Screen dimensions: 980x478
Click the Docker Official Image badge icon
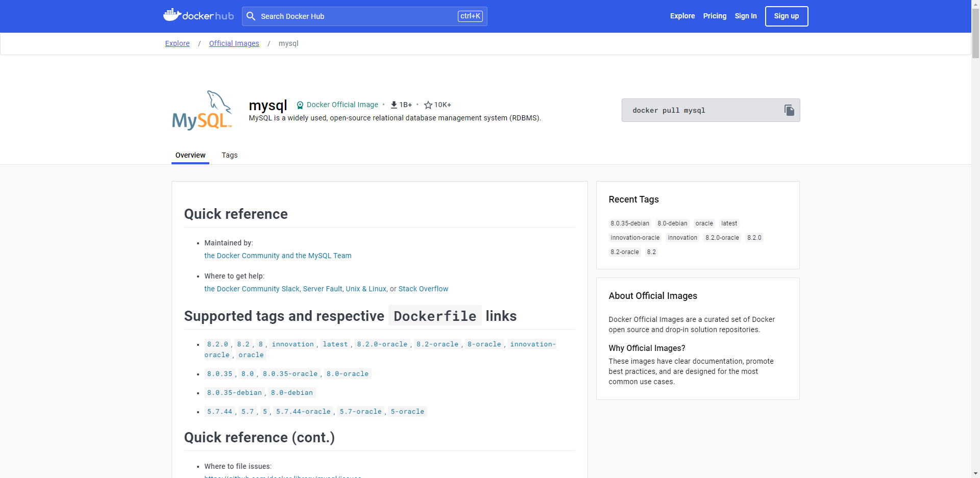(300, 105)
